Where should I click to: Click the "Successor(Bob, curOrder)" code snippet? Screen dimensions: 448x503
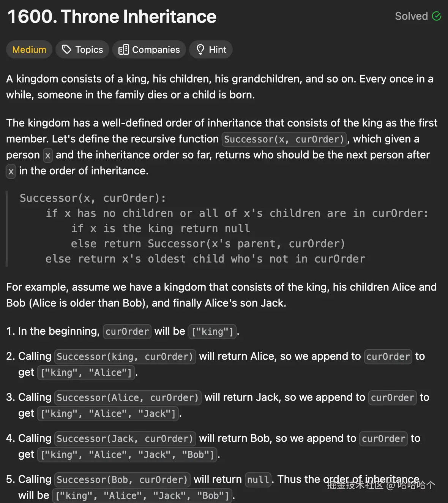[x=122, y=480]
